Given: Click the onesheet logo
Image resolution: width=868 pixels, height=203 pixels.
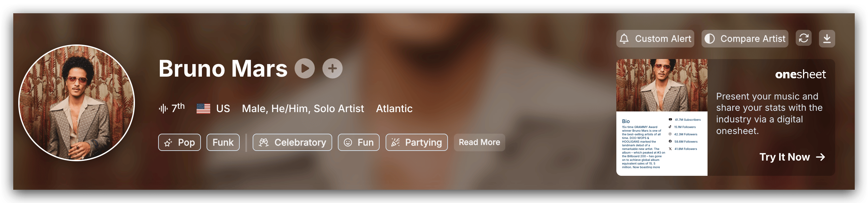Looking at the screenshot, I should point(800,74).
